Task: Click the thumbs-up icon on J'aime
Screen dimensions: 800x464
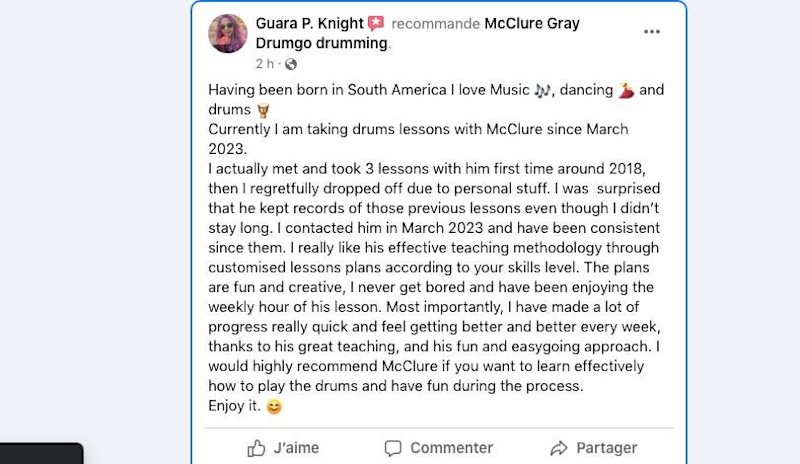Action: pos(257,448)
